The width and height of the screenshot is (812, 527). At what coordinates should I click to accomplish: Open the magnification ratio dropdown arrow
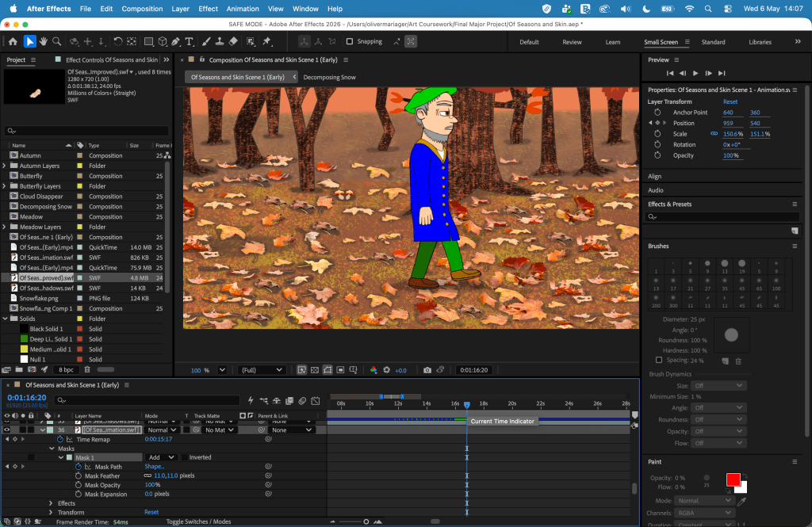[222, 370]
